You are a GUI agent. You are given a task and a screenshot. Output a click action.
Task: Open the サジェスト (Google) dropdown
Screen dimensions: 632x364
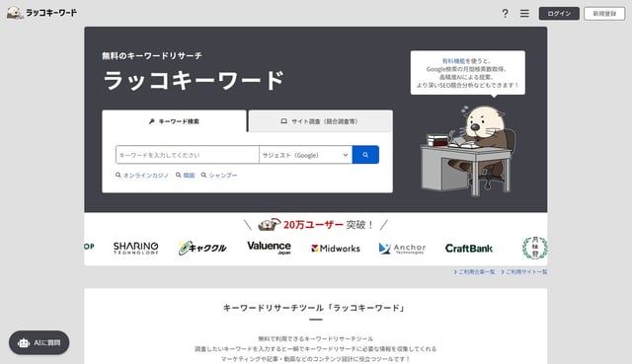click(x=305, y=155)
